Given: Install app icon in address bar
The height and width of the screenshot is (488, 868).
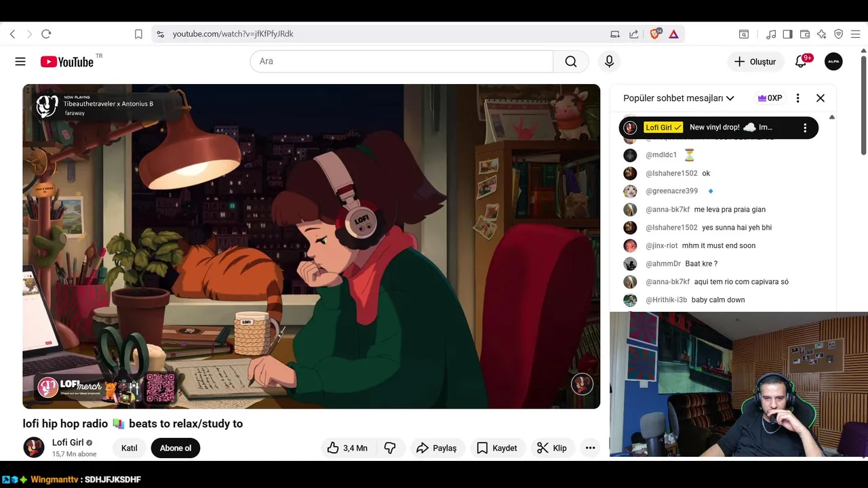Looking at the screenshot, I should coord(615,34).
